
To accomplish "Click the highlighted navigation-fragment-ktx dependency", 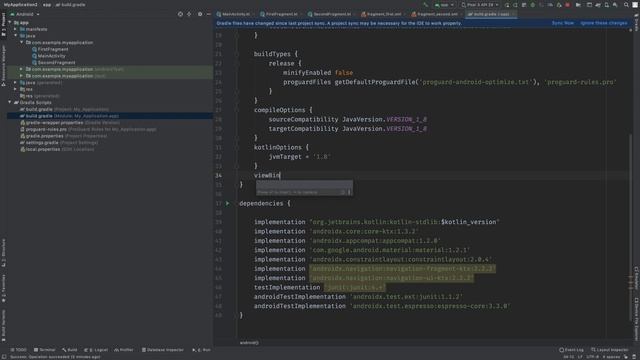I will [x=402, y=269].
